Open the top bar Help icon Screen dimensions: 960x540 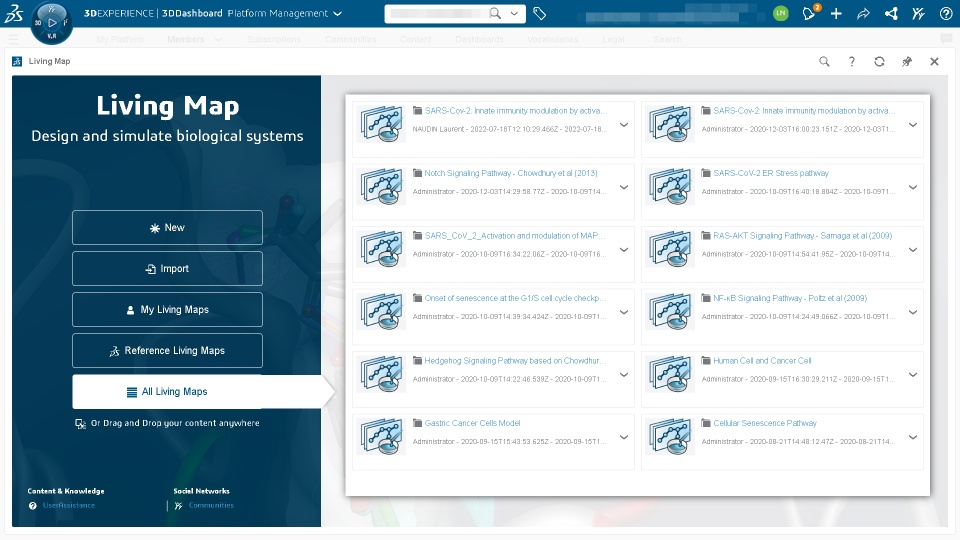coord(946,13)
